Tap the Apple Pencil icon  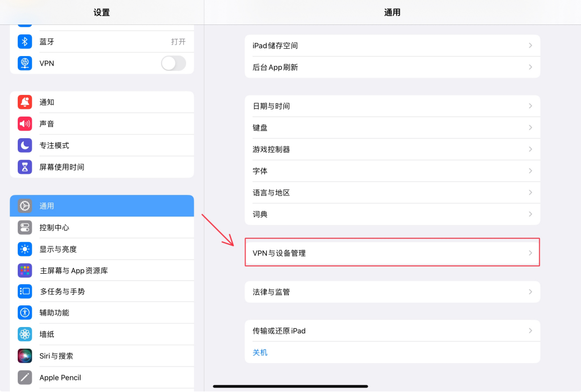pos(25,378)
